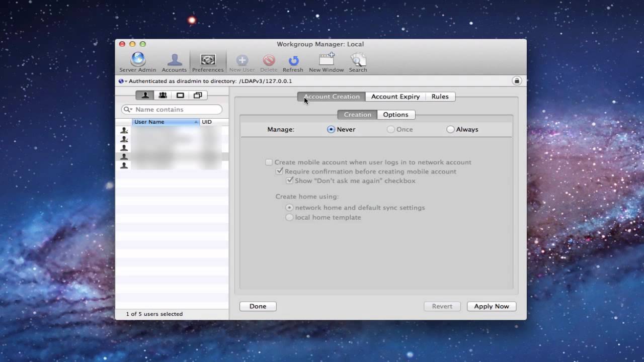Refresh the directory listing
Viewport: 644px width, 362px height.
[x=293, y=63]
